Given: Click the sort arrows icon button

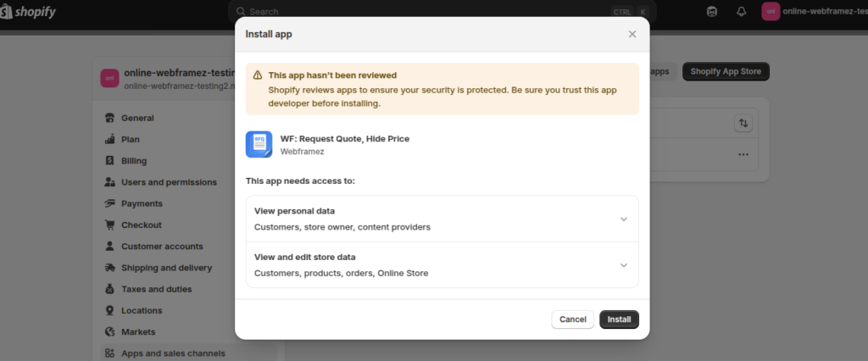Looking at the screenshot, I should pyautogui.click(x=743, y=123).
